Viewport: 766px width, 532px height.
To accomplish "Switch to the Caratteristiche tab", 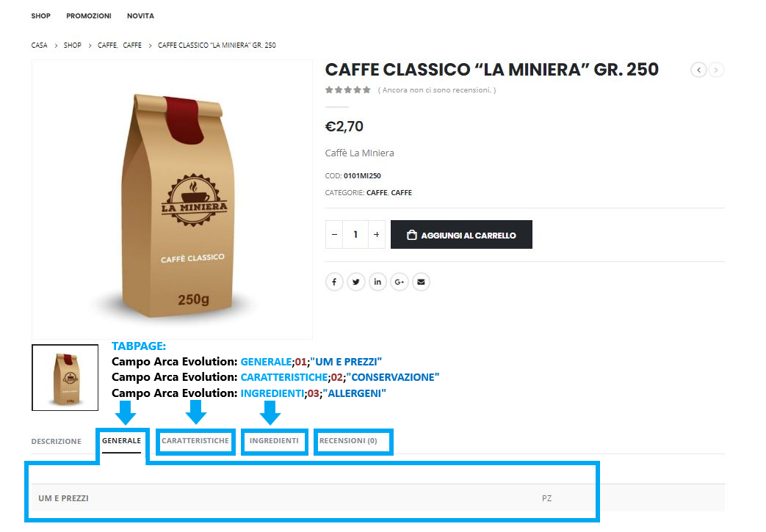I will 195,441.
